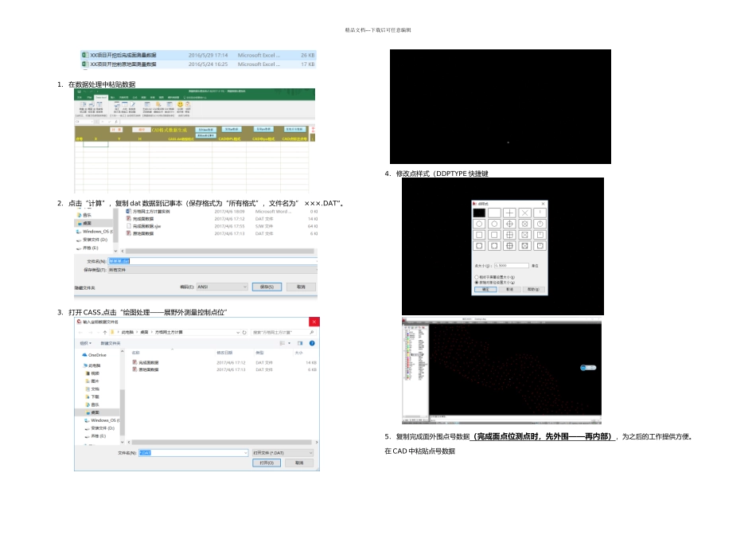Click the filename field in save dialog

coord(212,261)
